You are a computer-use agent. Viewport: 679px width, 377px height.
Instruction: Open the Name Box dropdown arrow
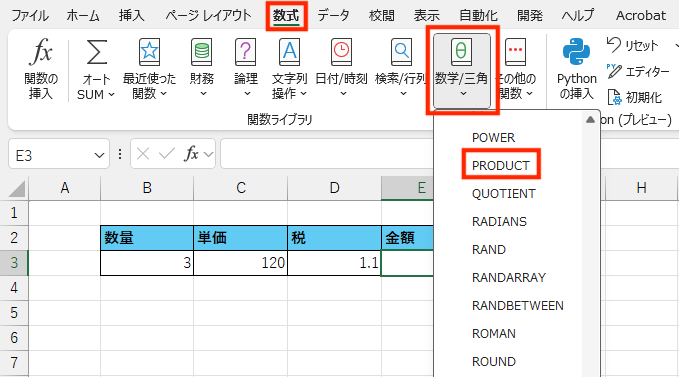tap(99, 155)
